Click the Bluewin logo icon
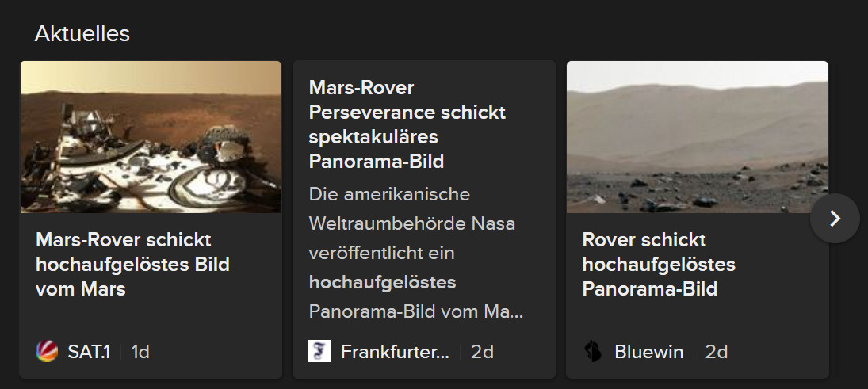Viewport: 868px width, 389px height. [593, 351]
